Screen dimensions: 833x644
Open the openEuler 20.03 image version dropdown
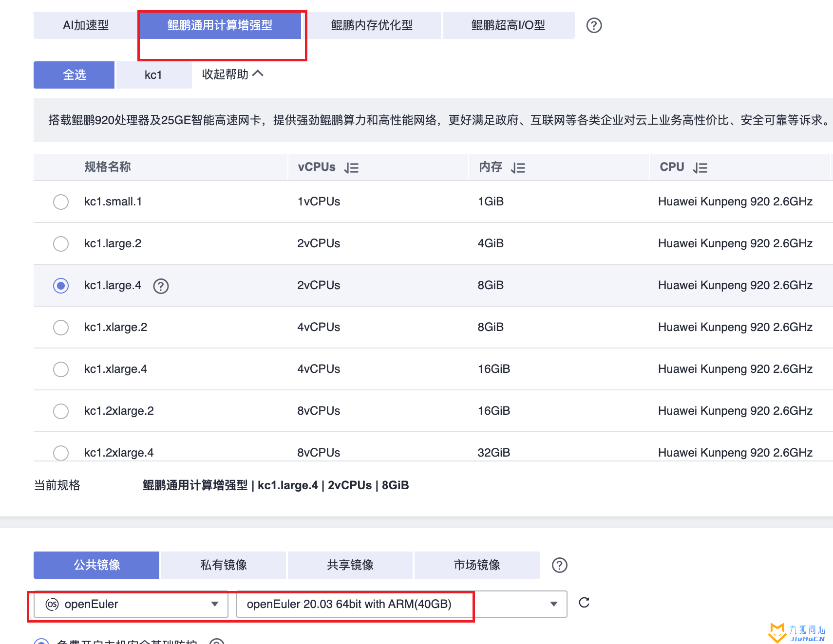(402, 604)
